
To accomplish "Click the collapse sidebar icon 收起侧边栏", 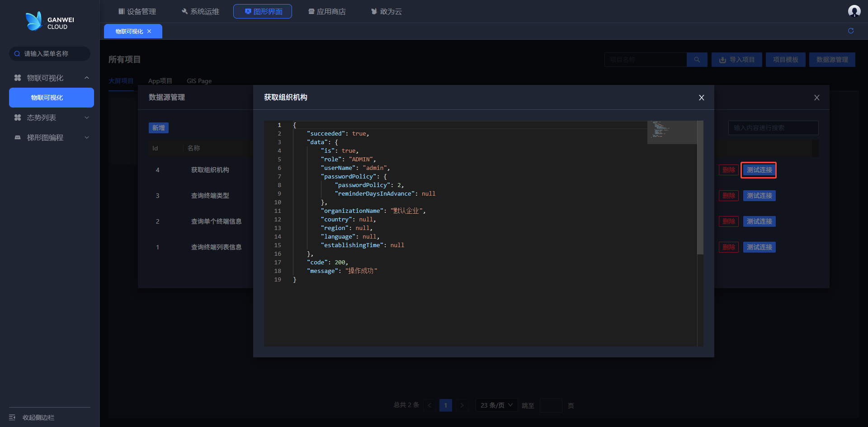I will [12, 418].
